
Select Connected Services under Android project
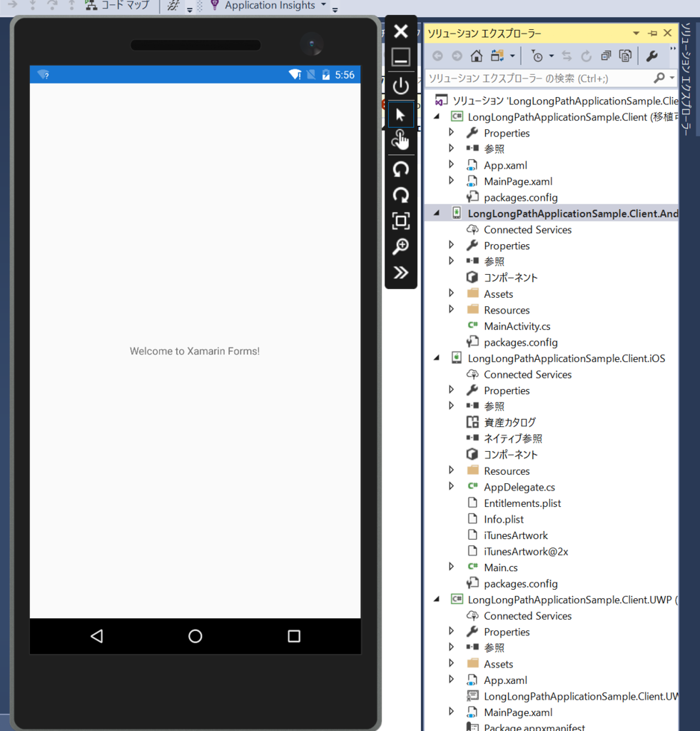point(527,229)
